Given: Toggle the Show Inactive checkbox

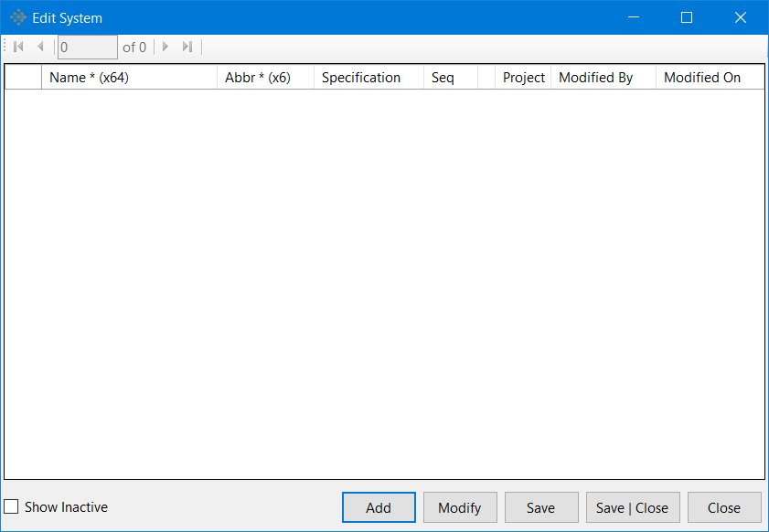Looking at the screenshot, I should click(11, 506).
